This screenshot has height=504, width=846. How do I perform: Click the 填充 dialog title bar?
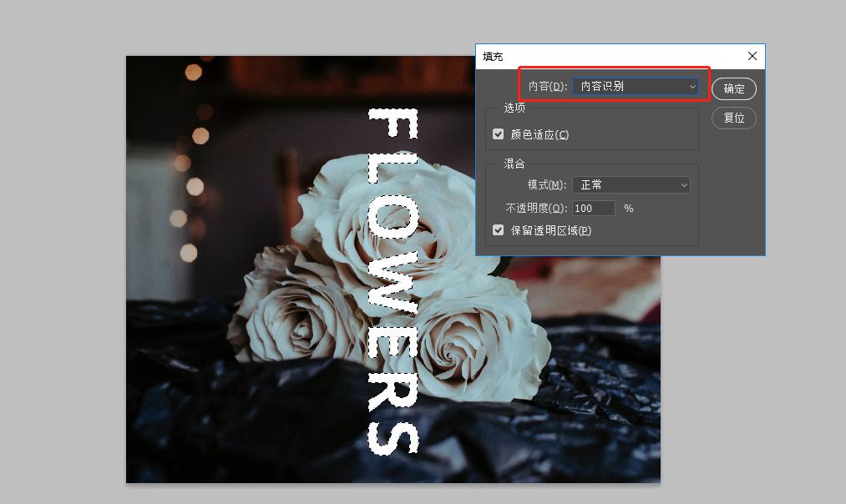point(585,56)
